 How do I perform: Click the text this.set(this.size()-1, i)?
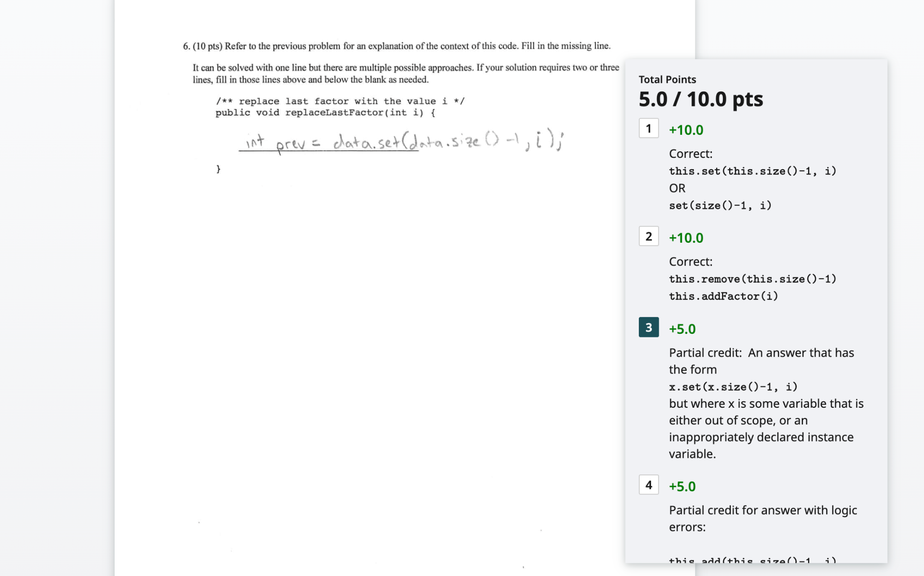[x=753, y=171]
